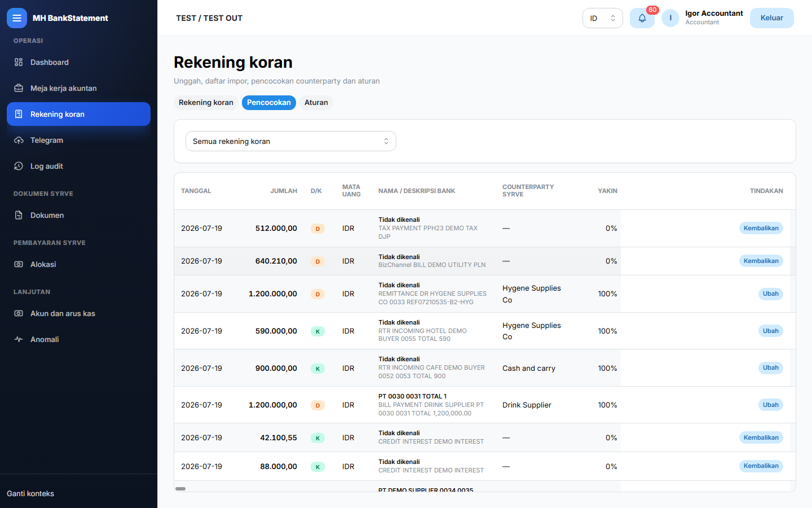Open Meja kerja akuntan briefcase icon
Screen dimensions: 812x508
pyautogui.click(x=19, y=88)
